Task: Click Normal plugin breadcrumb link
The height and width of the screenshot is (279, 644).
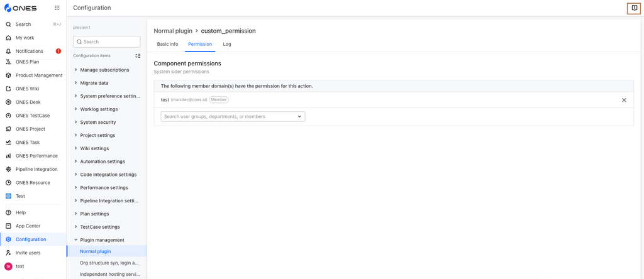Action: (173, 31)
